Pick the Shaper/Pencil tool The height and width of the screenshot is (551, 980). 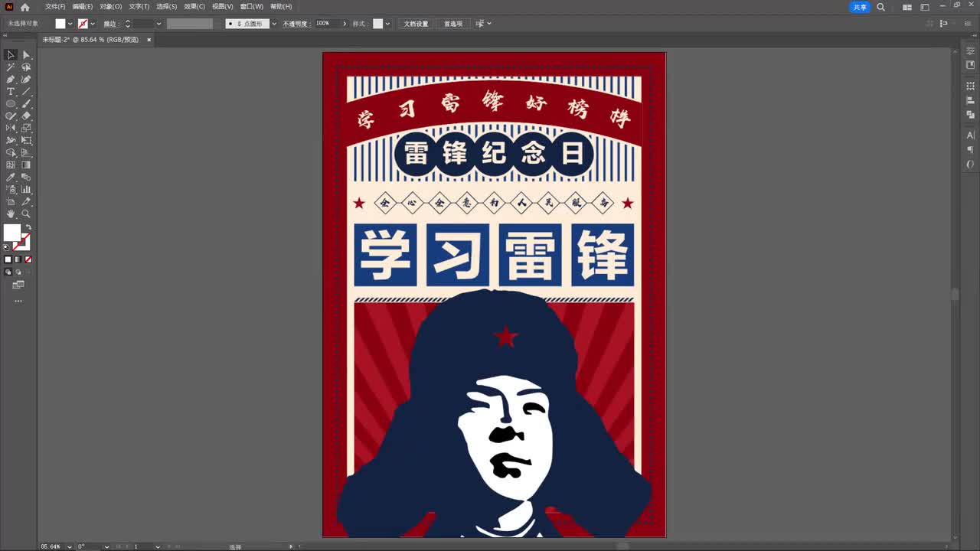[11, 116]
